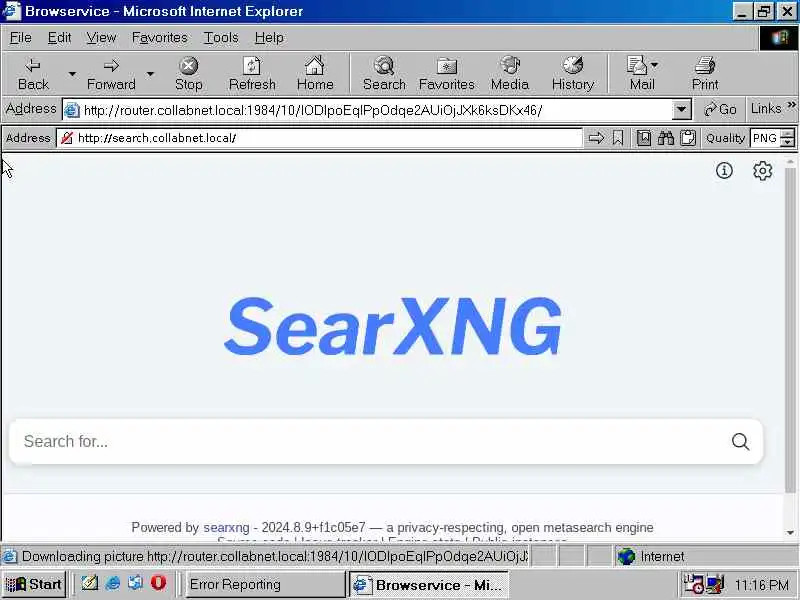
Task: Open the Edit menu
Action: click(x=59, y=38)
